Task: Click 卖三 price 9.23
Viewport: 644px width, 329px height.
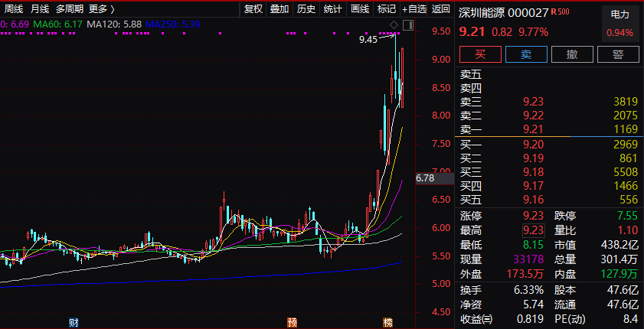Action: [533, 101]
